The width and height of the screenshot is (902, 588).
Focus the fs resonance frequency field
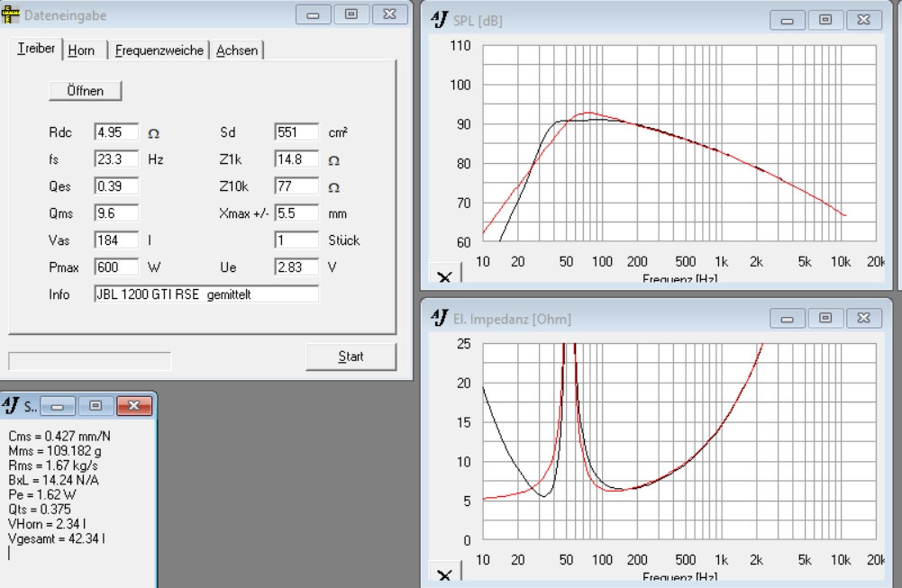(115, 159)
